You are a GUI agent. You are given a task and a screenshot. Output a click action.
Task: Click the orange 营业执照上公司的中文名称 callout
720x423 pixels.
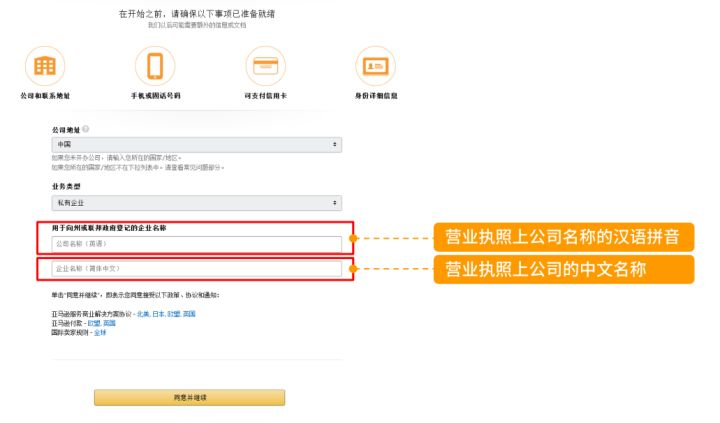point(563,269)
